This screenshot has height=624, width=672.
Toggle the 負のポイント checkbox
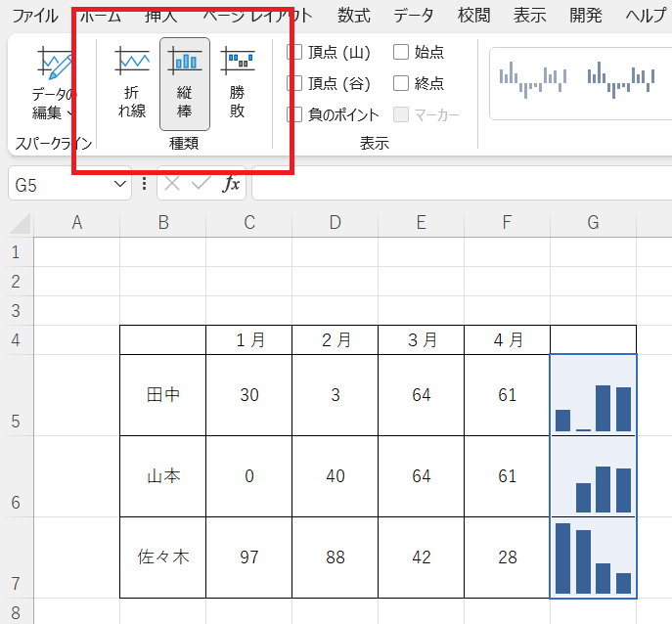pyautogui.click(x=294, y=114)
